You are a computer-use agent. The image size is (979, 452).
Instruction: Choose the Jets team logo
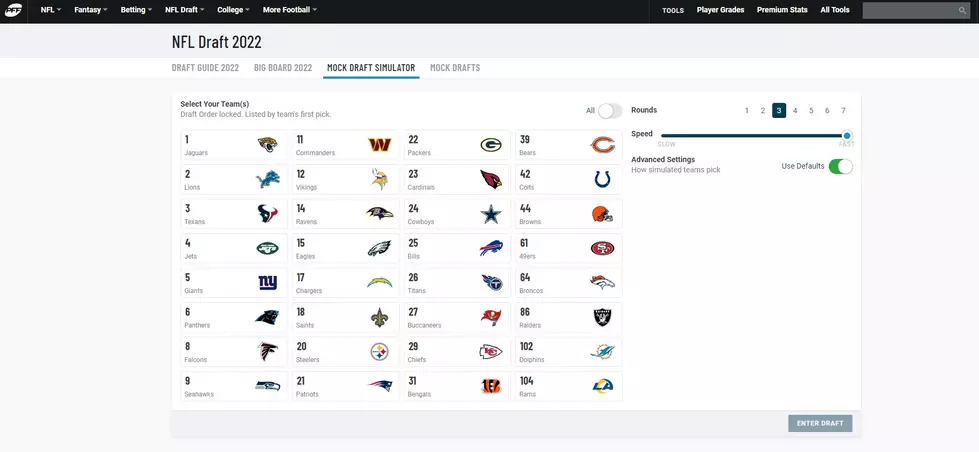point(267,248)
